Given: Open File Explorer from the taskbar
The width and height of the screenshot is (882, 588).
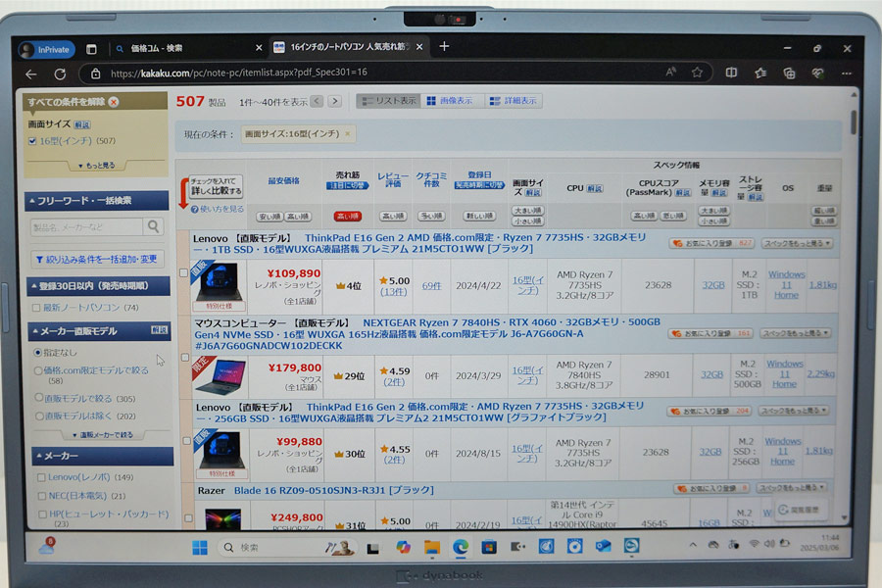Looking at the screenshot, I should click(431, 547).
